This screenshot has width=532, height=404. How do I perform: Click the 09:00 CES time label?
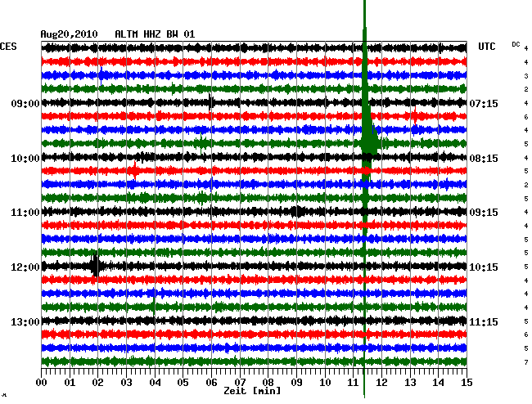point(25,104)
